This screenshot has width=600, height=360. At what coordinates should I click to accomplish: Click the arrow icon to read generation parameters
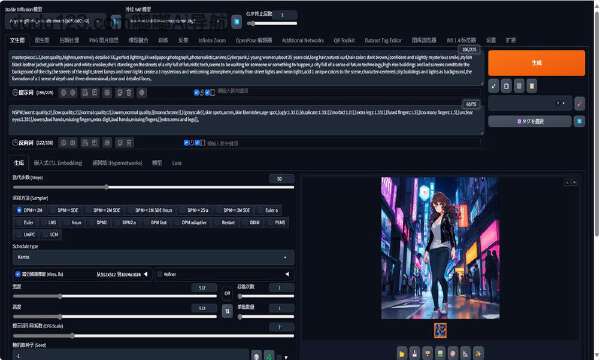(494, 86)
